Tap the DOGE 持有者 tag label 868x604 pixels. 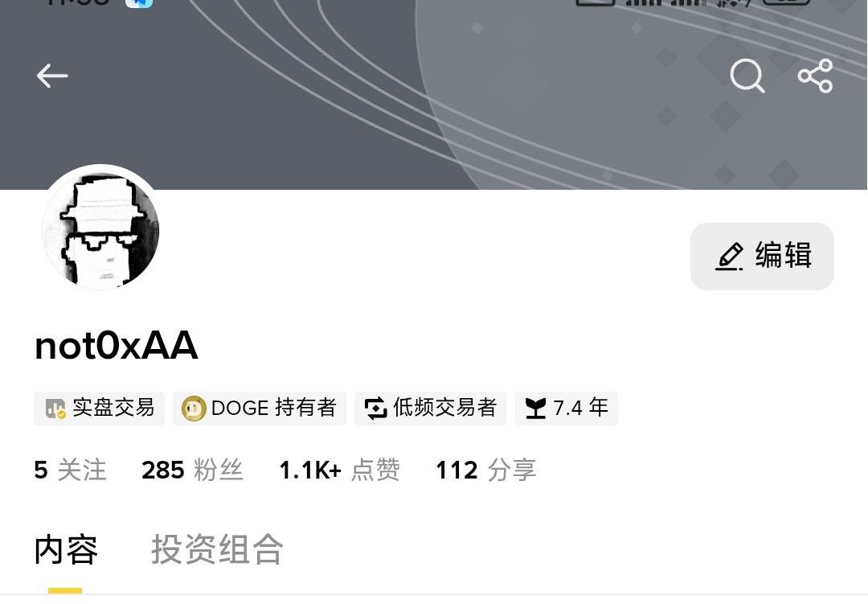tap(274, 408)
